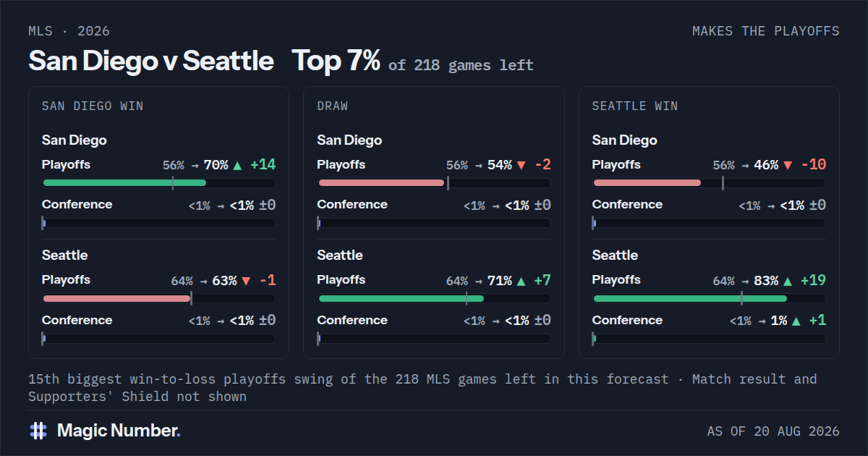
Task: Click green up arrow beside San Diego +14
Action: (x=237, y=165)
